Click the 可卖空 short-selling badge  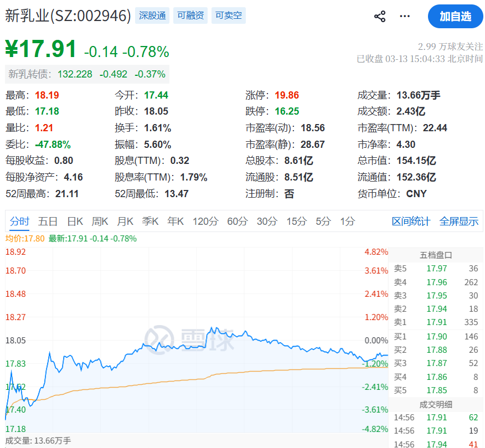[228, 16]
